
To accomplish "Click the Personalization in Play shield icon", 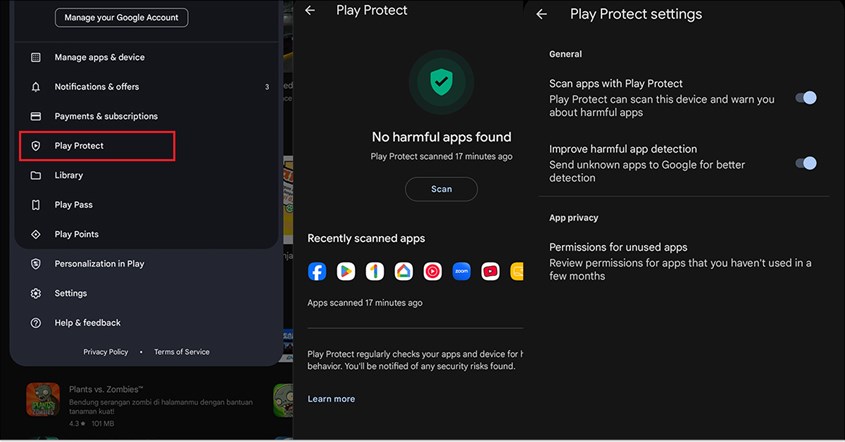I will click(x=36, y=264).
